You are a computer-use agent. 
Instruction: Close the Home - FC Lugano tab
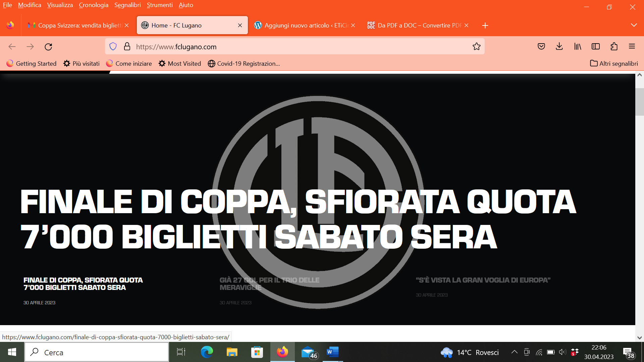pos(240,25)
